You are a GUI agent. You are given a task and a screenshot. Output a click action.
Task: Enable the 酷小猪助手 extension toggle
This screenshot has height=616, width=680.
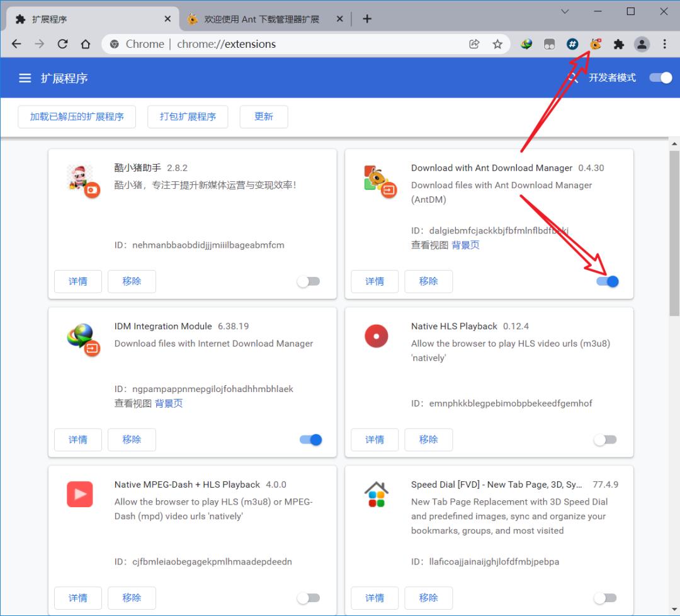point(309,281)
